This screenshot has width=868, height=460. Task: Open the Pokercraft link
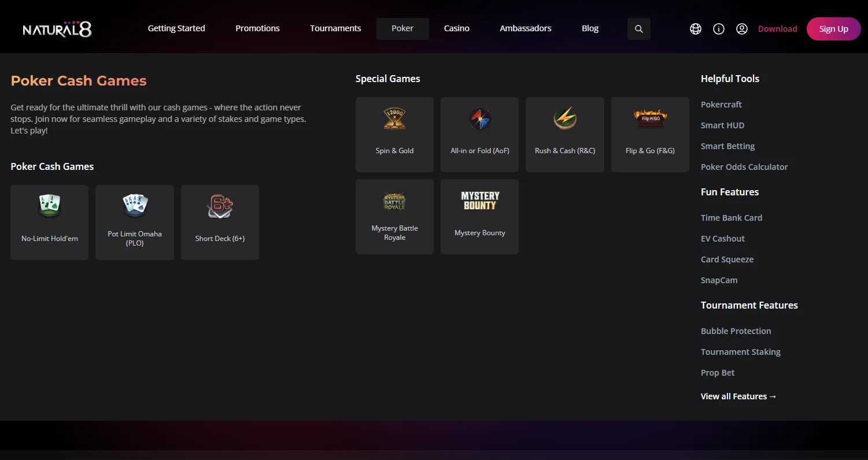tap(721, 105)
